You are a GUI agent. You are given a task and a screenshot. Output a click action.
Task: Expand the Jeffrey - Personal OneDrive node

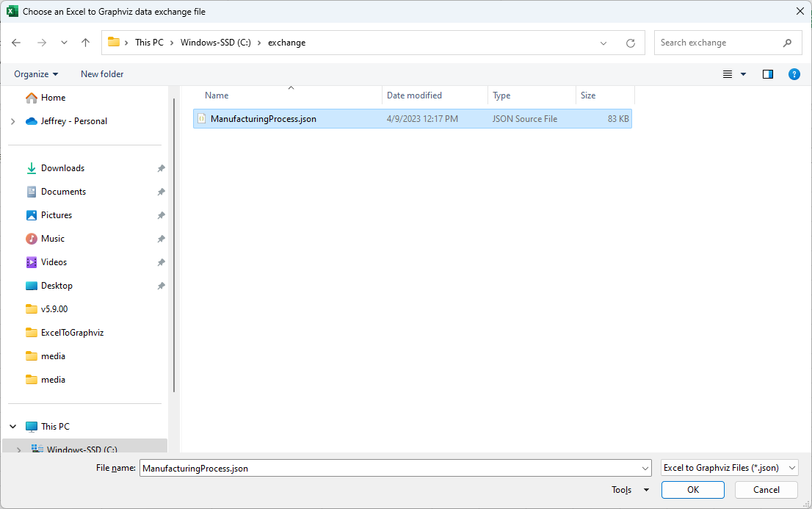13,121
